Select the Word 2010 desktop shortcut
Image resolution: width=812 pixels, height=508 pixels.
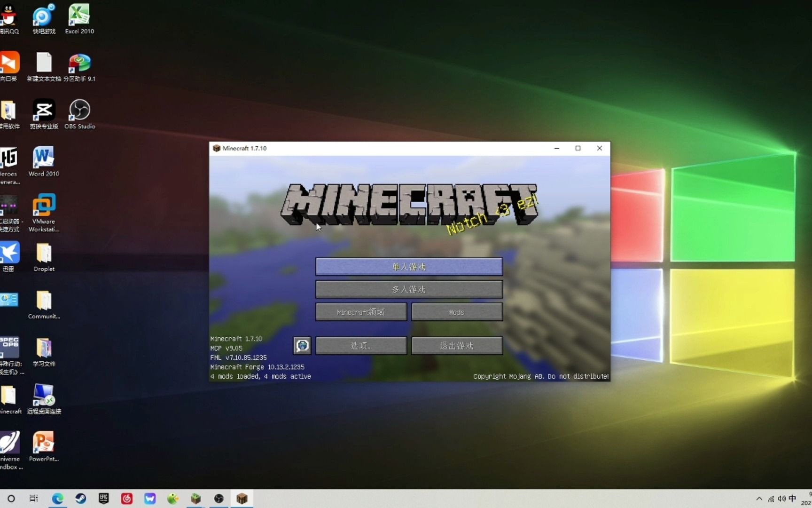pyautogui.click(x=44, y=162)
